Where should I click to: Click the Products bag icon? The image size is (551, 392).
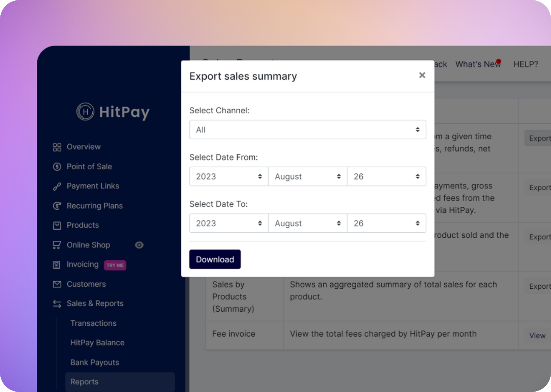click(x=57, y=225)
